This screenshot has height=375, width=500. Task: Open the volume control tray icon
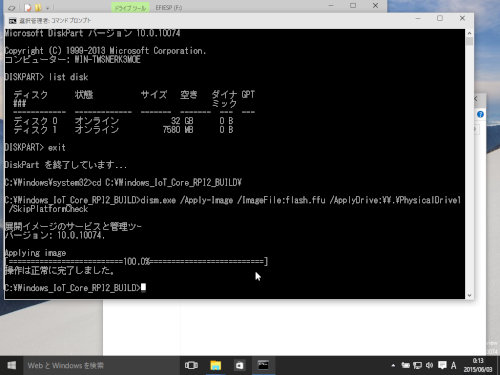[x=429, y=366]
